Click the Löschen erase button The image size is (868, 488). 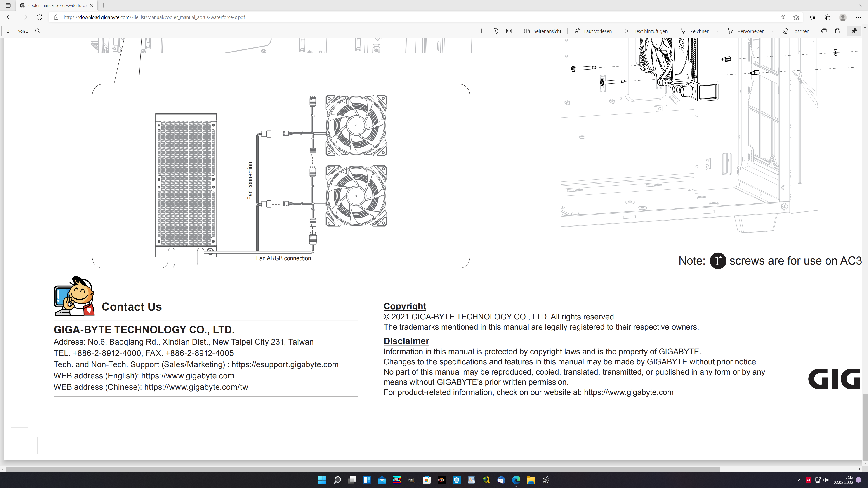click(x=796, y=31)
